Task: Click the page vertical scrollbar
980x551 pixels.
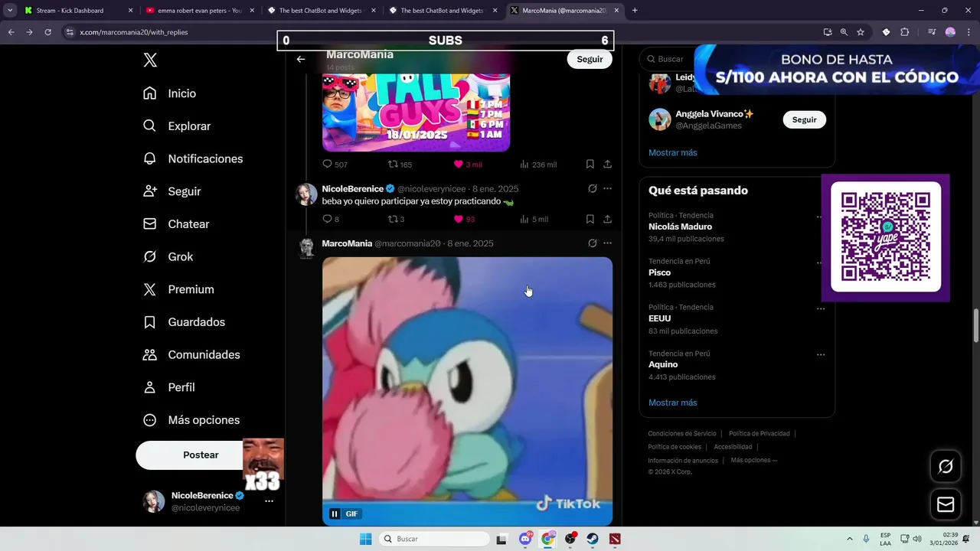Action: coord(975,325)
